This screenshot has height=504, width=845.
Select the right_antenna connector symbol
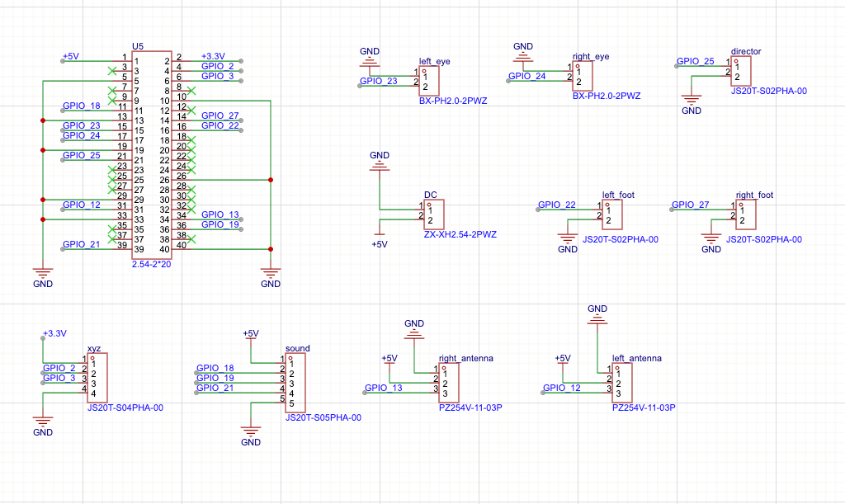click(x=449, y=384)
